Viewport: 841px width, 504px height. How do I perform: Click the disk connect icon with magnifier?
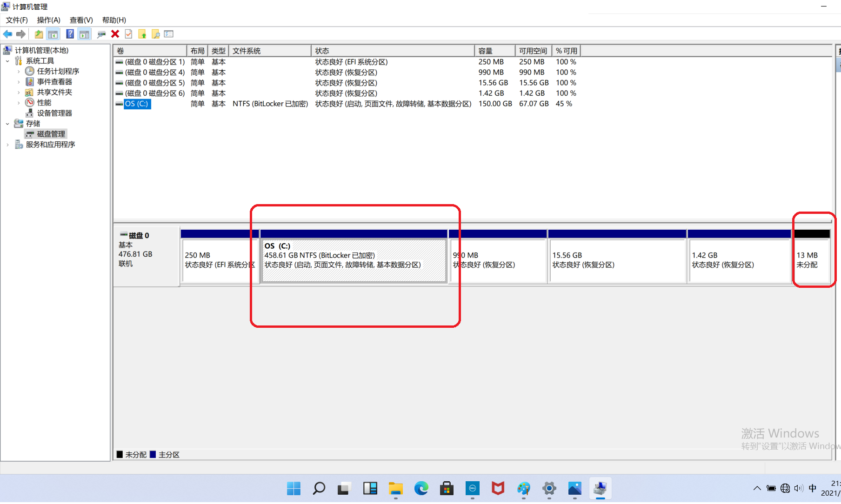(101, 34)
